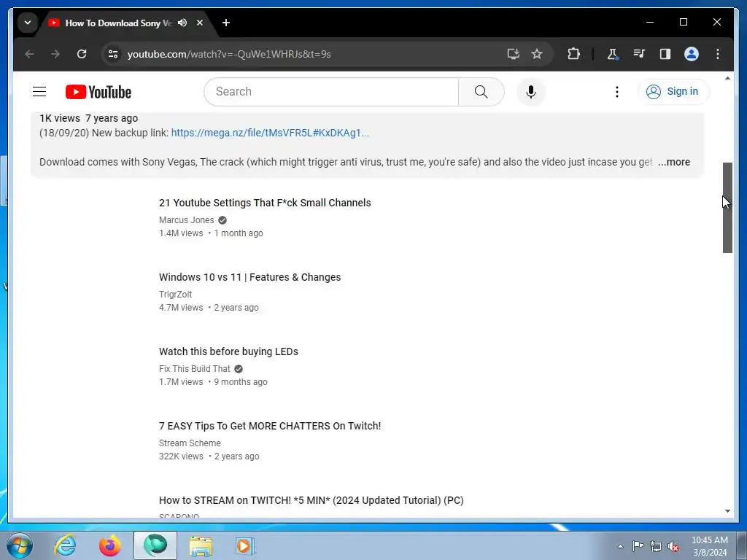Click the page scrollbar thumb
This screenshot has width=747, height=560.
click(727, 208)
